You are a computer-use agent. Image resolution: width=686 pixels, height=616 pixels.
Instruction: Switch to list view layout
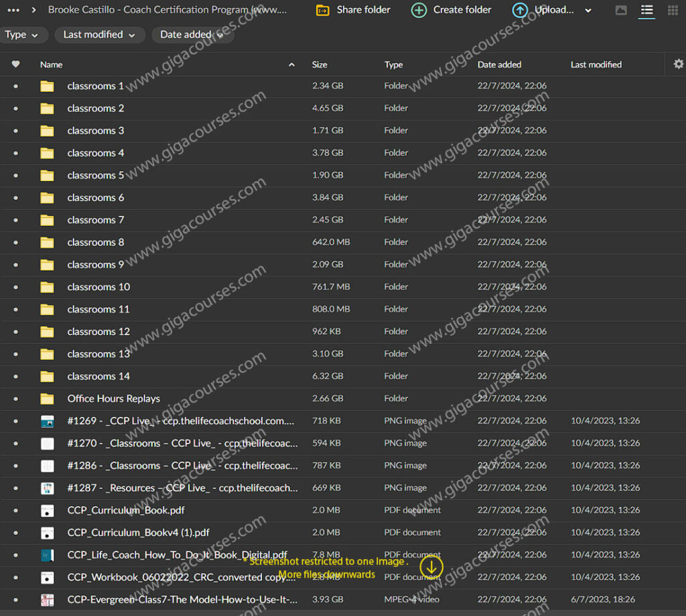tap(646, 10)
